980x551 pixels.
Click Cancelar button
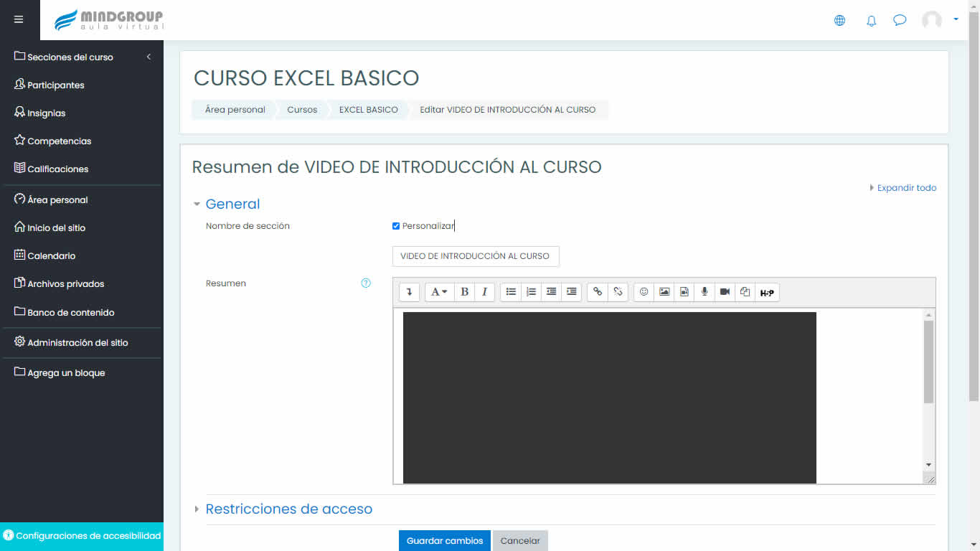tap(520, 541)
